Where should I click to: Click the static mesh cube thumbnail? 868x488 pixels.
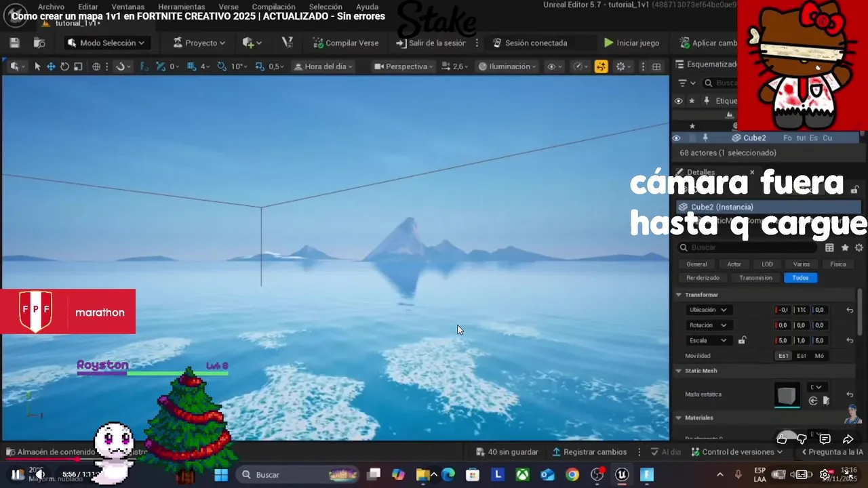787,394
